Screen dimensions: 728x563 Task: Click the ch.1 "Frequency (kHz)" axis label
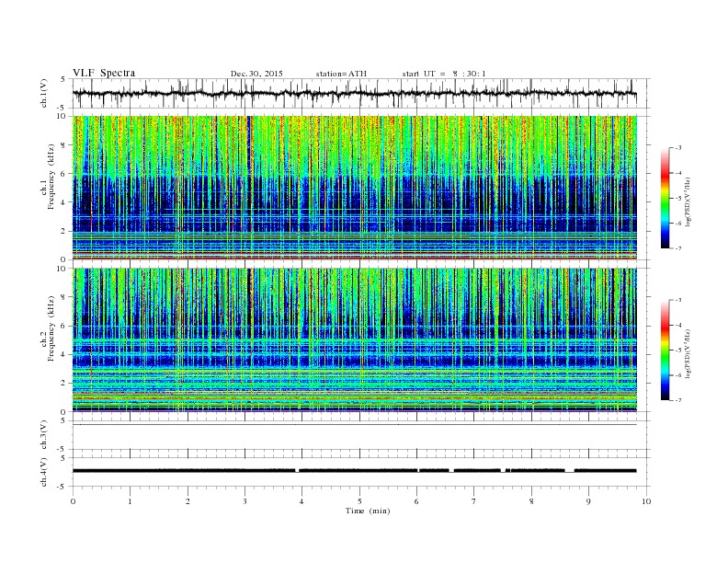pos(51,177)
